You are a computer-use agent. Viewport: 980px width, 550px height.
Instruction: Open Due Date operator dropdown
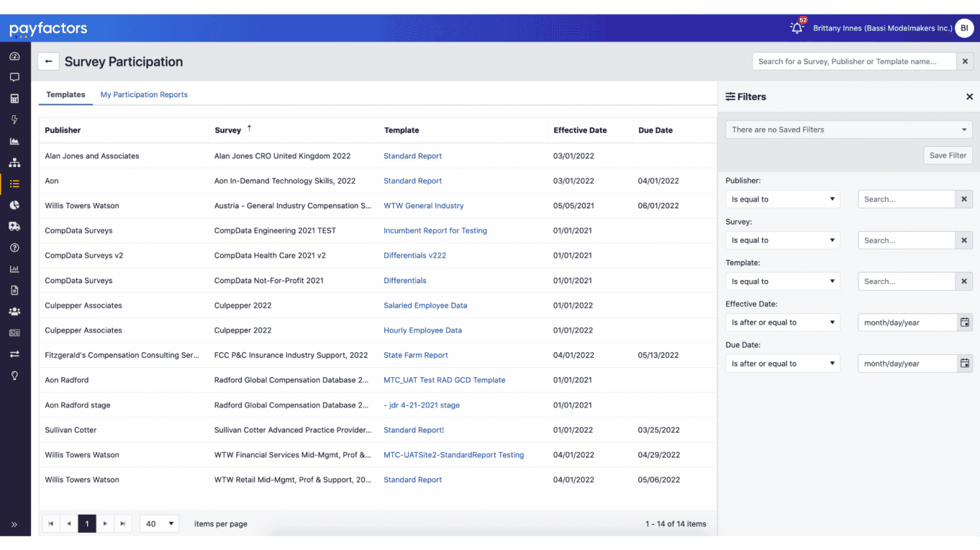(782, 364)
